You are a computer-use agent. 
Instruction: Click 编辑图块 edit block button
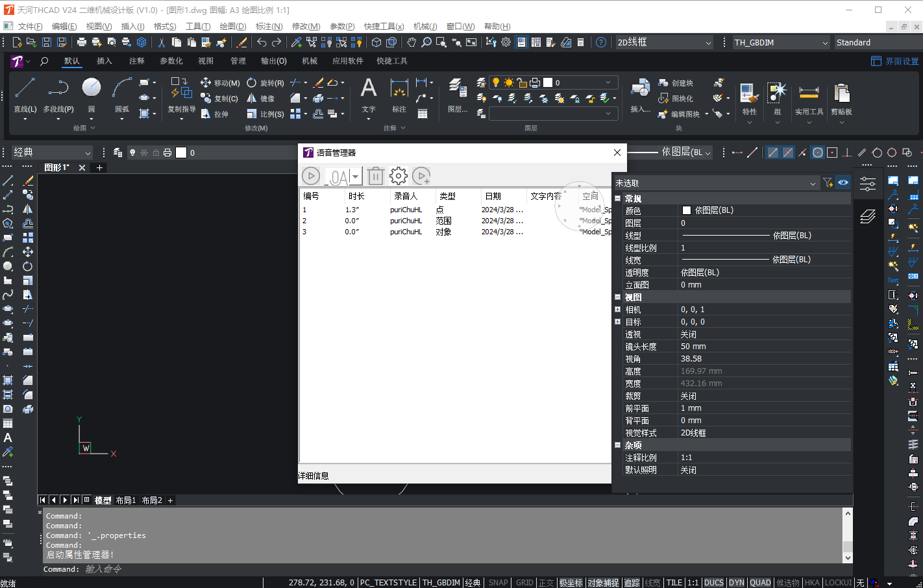pyautogui.click(x=679, y=114)
